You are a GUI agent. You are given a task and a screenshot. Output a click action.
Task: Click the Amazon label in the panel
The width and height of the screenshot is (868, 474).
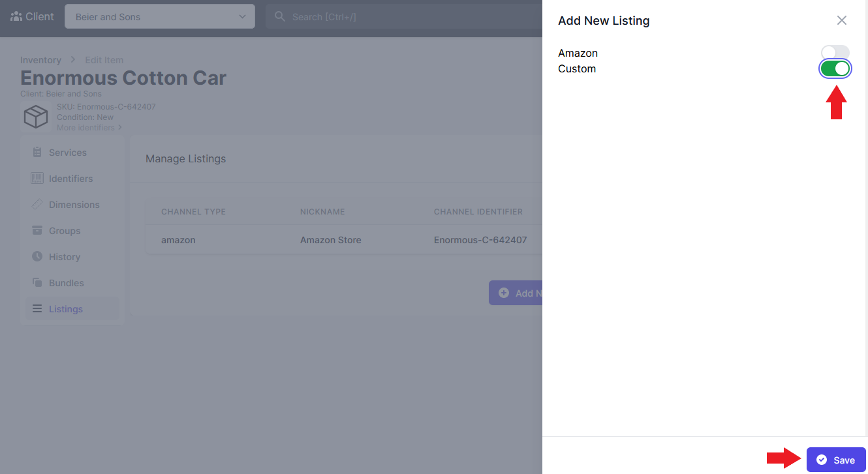click(578, 53)
